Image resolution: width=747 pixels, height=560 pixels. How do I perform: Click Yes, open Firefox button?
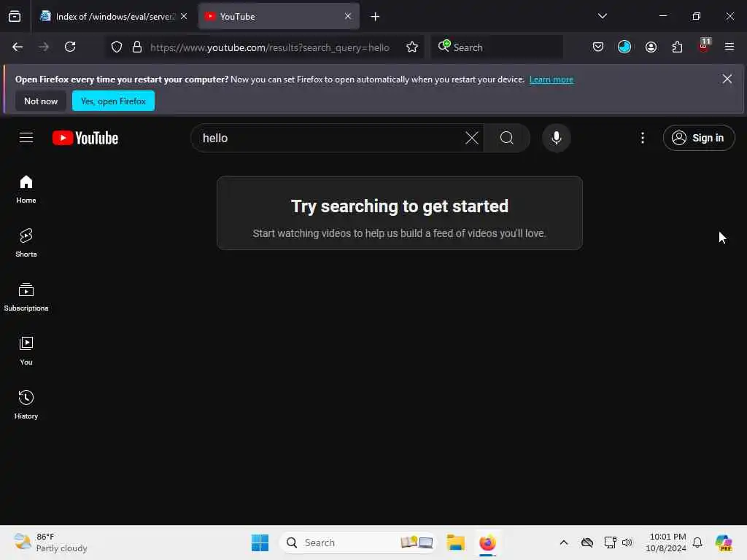coord(113,101)
